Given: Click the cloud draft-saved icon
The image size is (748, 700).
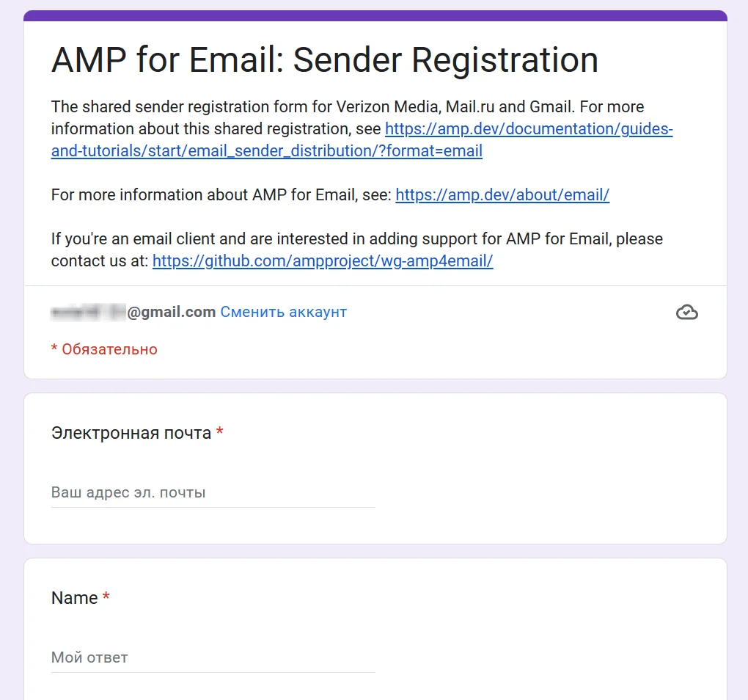Looking at the screenshot, I should pyautogui.click(x=686, y=313).
